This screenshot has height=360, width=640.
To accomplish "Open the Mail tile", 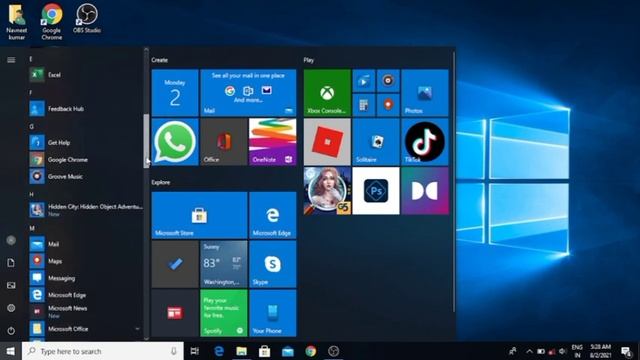I will (248, 93).
